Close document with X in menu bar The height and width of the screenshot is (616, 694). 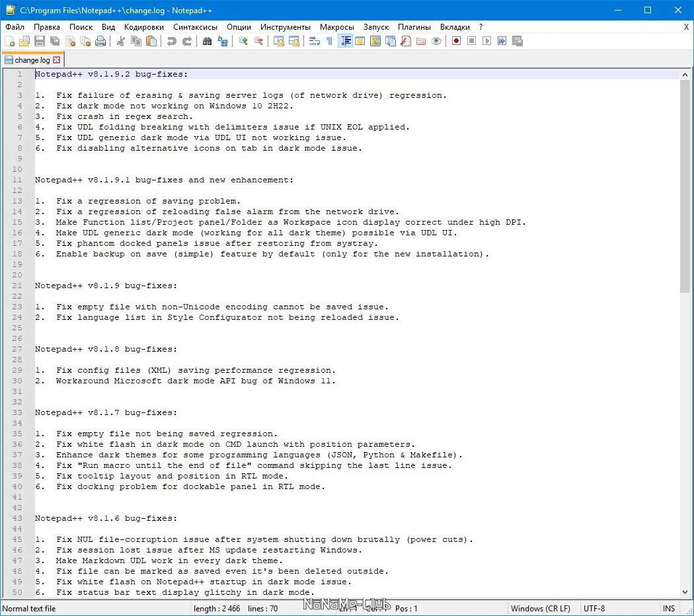pos(687,27)
